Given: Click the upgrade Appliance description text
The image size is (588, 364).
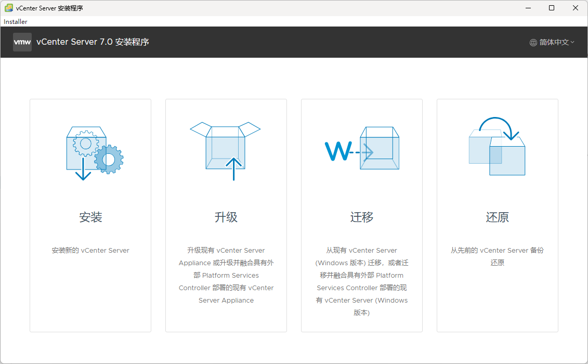Looking at the screenshot, I should coord(226,276).
